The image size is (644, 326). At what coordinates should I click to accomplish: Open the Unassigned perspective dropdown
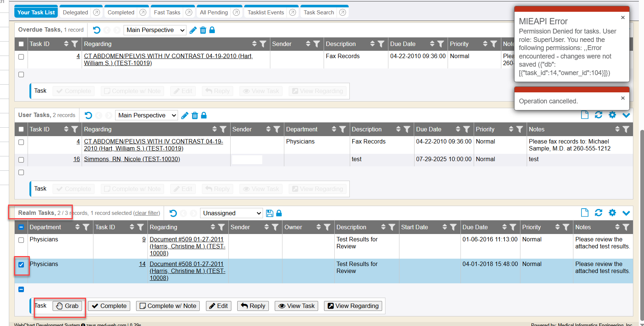[232, 213]
